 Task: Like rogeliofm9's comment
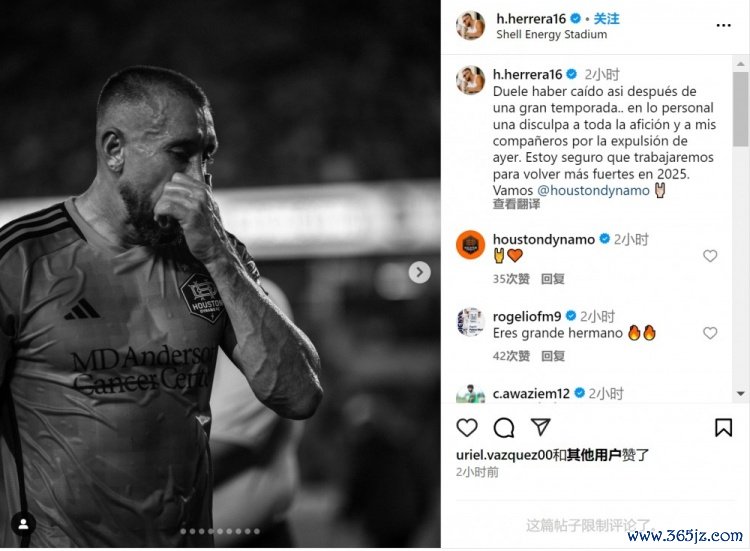710,333
